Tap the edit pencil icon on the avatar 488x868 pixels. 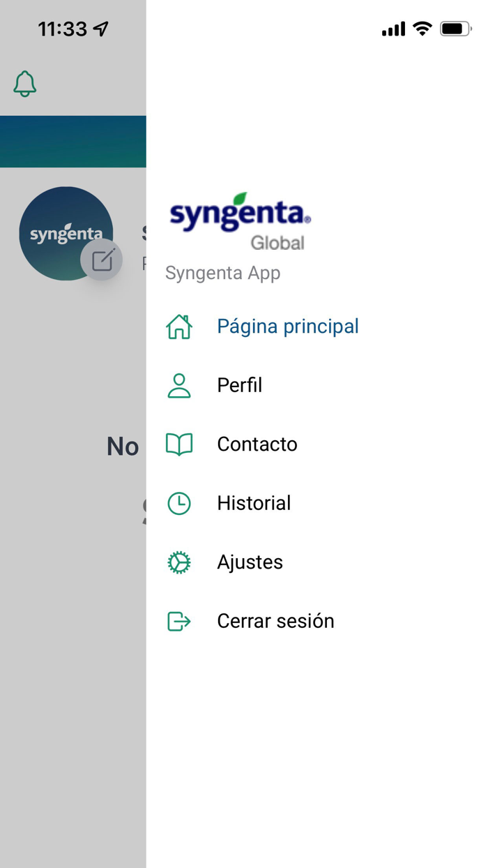pyautogui.click(x=102, y=260)
